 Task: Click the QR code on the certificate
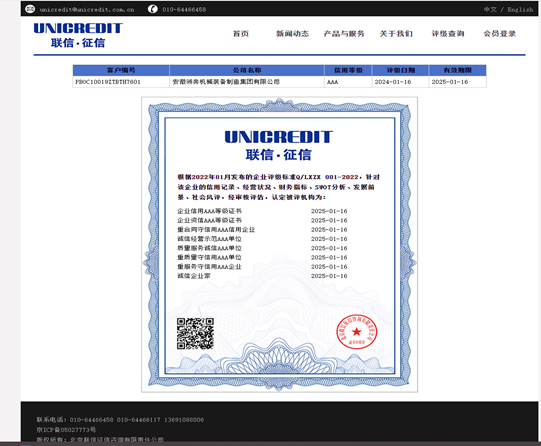[x=195, y=334]
